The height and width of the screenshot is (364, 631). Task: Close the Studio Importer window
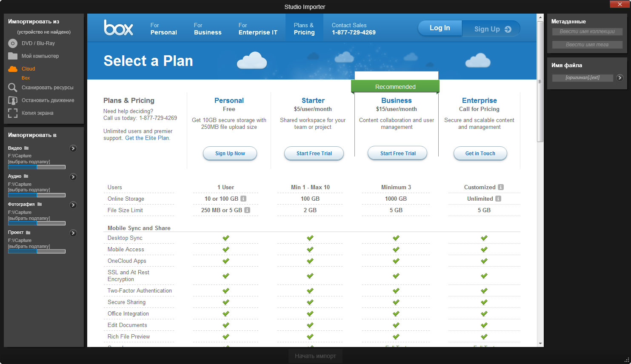pos(620,4)
